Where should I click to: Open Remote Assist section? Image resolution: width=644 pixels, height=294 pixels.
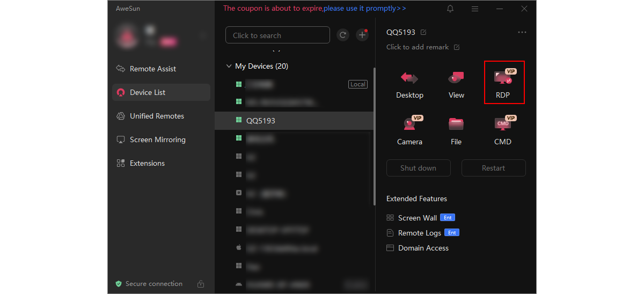[162, 69]
